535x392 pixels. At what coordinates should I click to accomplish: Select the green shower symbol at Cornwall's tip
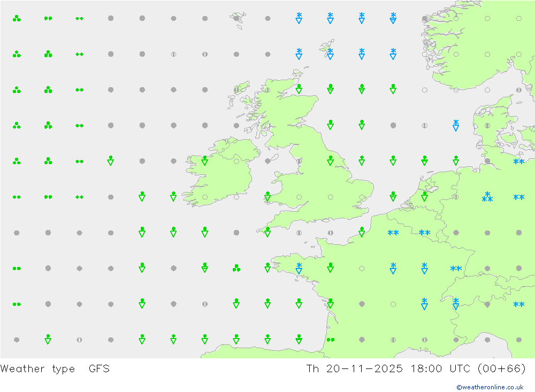267,232
